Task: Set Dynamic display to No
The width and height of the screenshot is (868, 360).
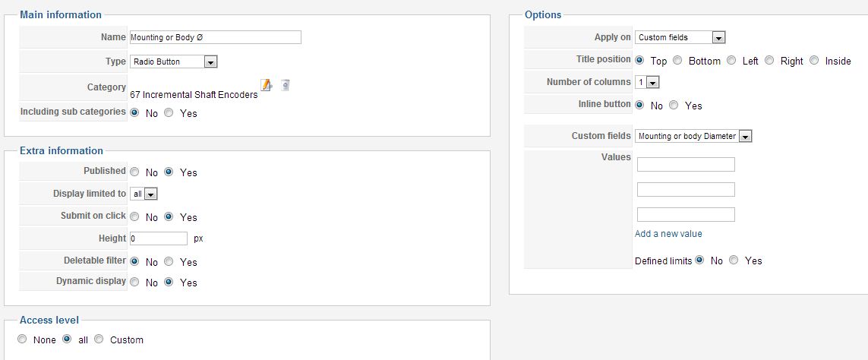Action: pyautogui.click(x=134, y=282)
